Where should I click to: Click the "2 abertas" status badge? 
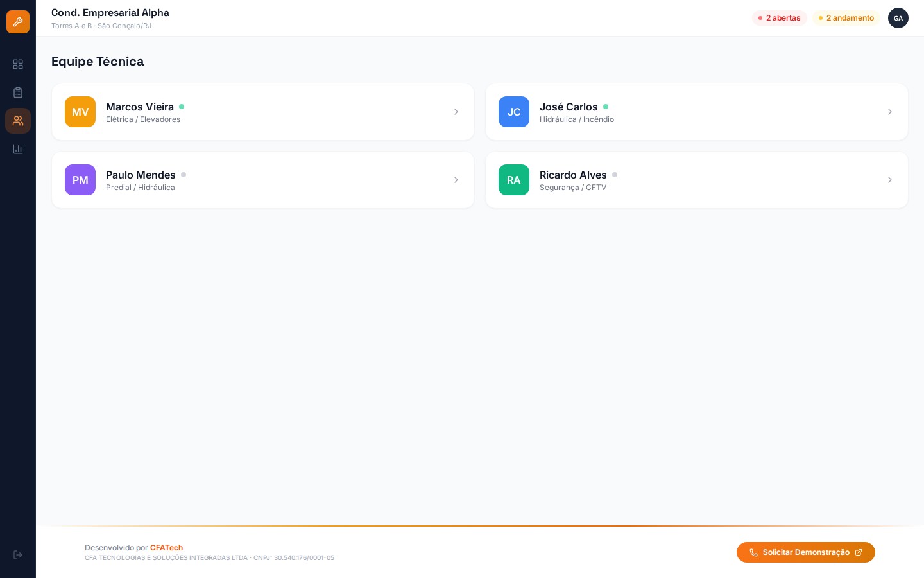[x=779, y=18]
